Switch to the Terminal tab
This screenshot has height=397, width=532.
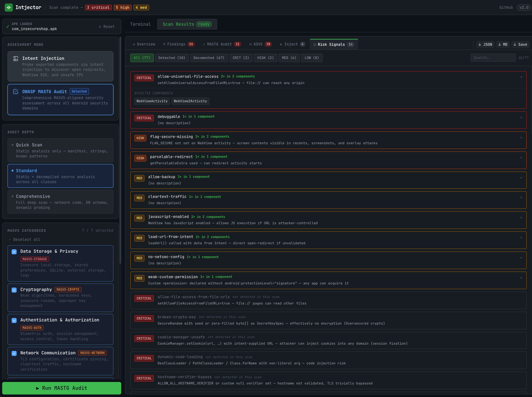pyautogui.click(x=140, y=24)
